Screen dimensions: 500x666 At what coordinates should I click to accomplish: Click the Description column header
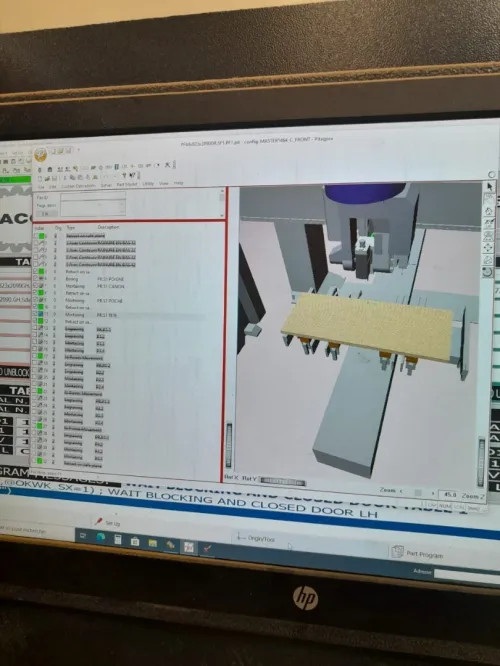coord(108,227)
